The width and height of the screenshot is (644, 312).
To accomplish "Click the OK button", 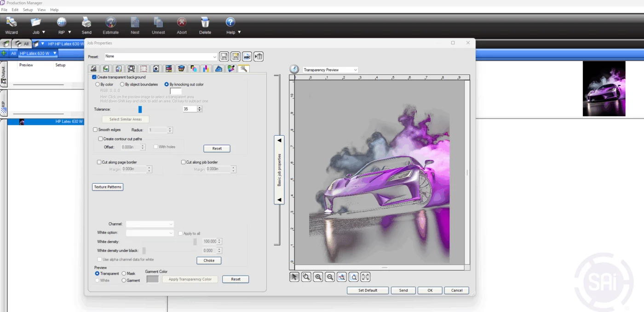I will (430, 290).
